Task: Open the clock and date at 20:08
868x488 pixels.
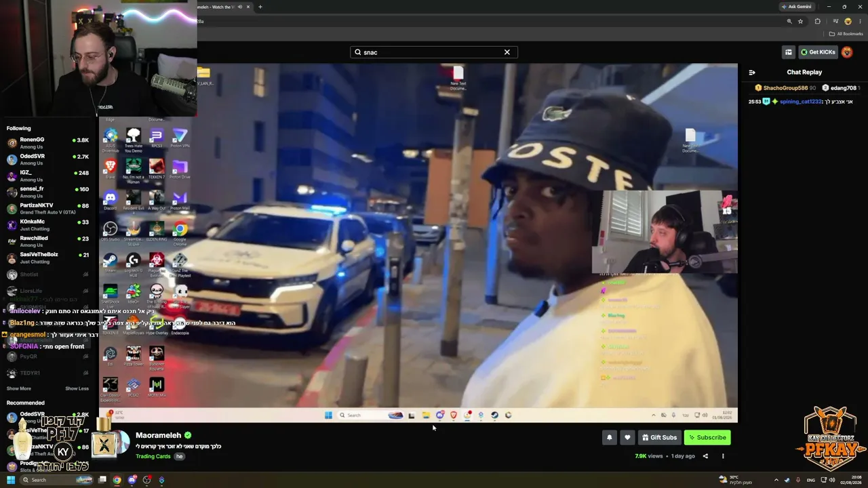Action: 850,480
